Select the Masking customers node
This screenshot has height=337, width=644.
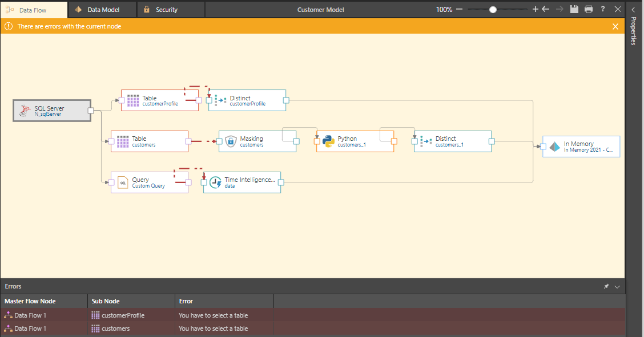coord(257,141)
